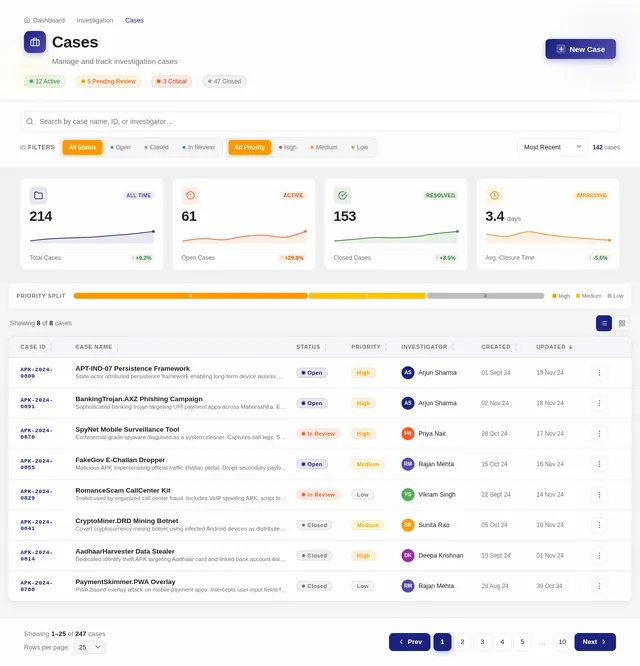The height and width of the screenshot is (666, 640).
Task: Click the High segment of priority split bar
Action: click(191, 296)
